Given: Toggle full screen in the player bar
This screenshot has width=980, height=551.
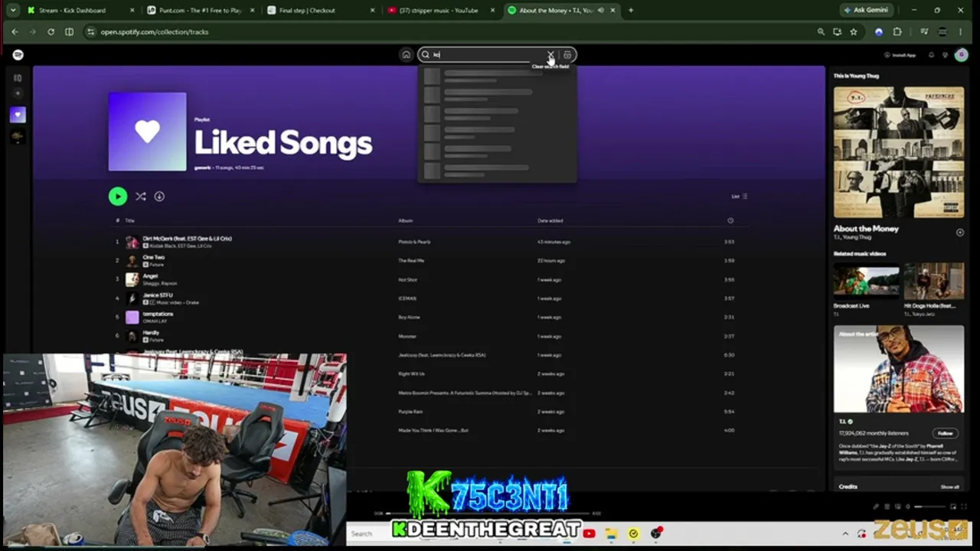Looking at the screenshot, I should [x=964, y=507].
